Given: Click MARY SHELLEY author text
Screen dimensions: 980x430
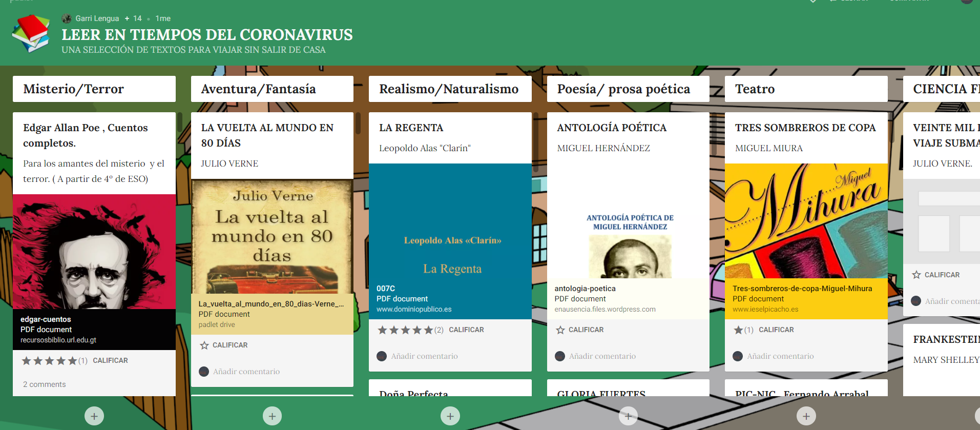Looking at the screenshot, I should coord(946,360).
